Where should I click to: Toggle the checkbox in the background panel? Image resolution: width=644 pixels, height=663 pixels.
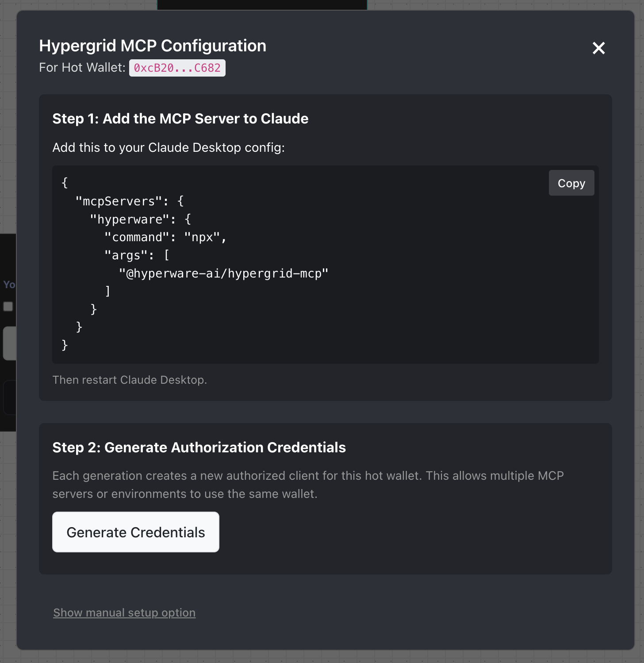tap(8, 306)
